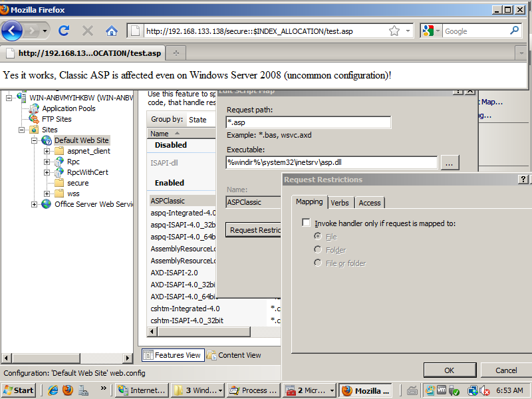
Task: Click the bookmark star in URL bar
Action: (394, 31)
